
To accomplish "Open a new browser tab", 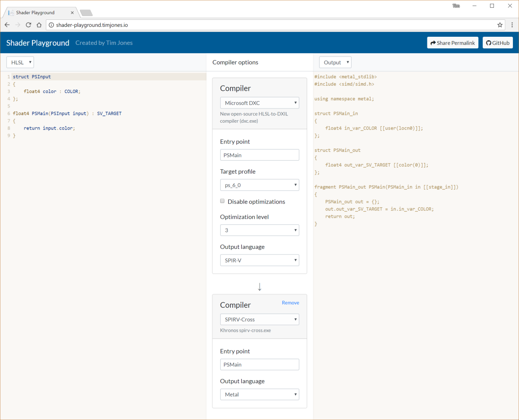I will click(x=85, y=13).
